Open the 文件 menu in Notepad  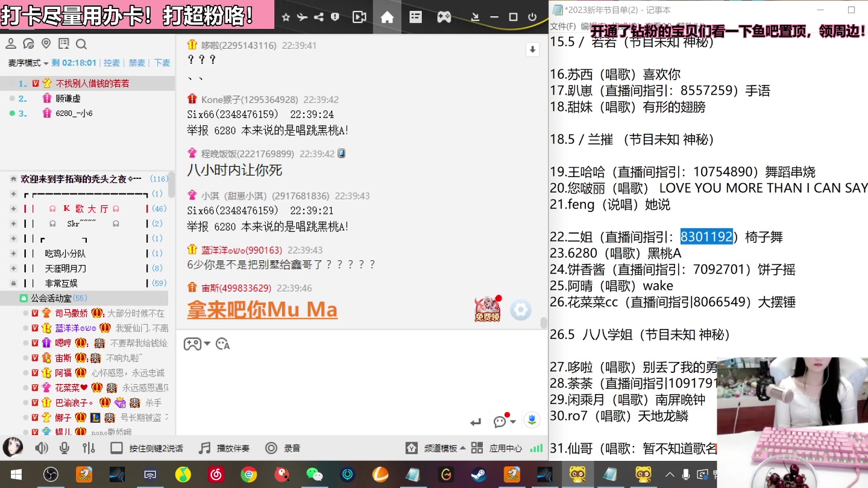coord(560,27)
